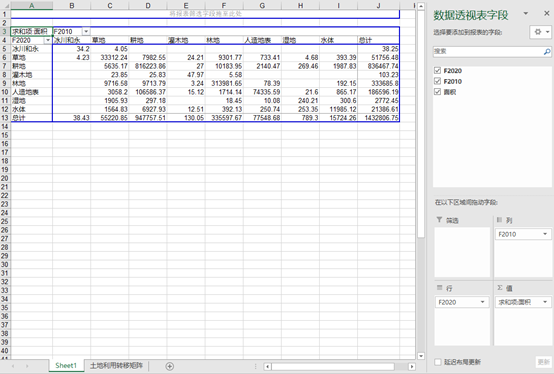This screenshot has height=374, width=554.
Task: Switch to the Sheet1 tab
Action: click(66, 366)
